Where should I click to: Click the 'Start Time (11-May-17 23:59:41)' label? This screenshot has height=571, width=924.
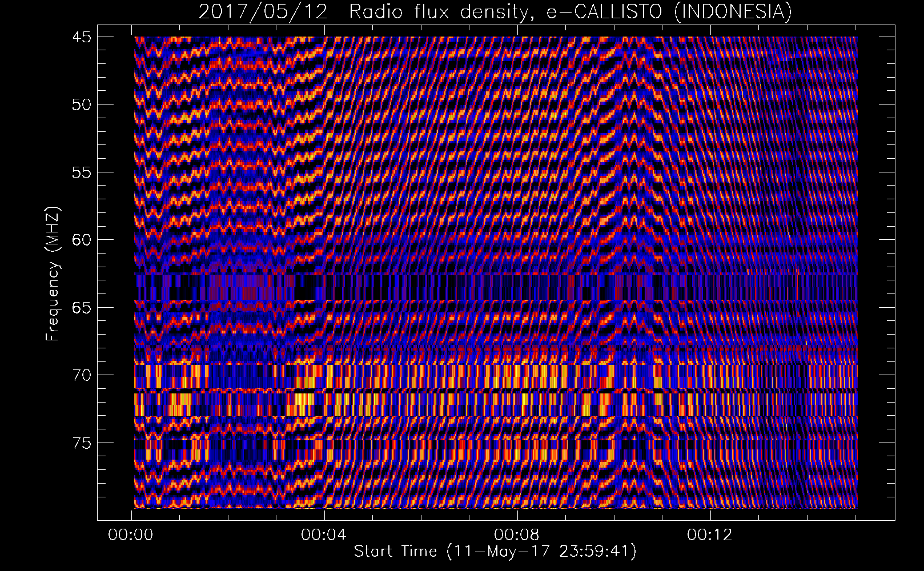point(495,552)
